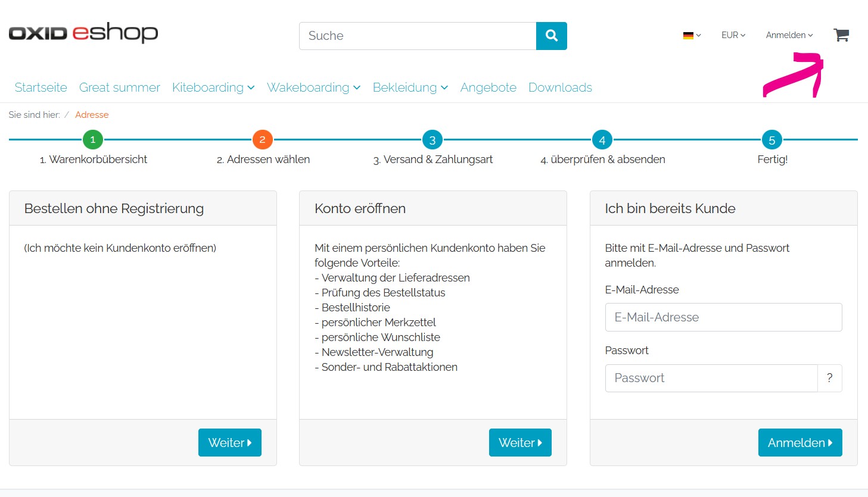Open the Angebote menu item
Image resolution: width=868 pixels, height=497 pixels.
488,87
